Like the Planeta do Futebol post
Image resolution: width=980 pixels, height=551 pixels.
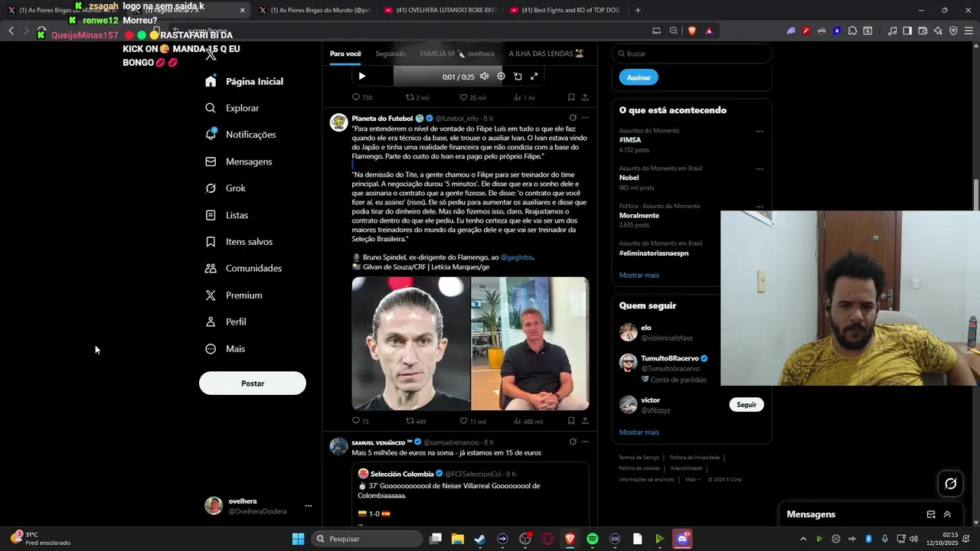(472, 421)
